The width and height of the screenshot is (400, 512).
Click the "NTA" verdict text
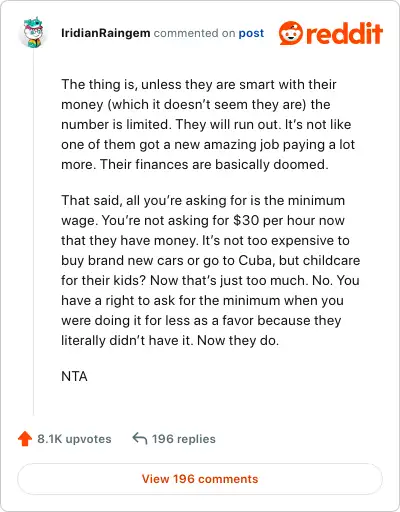pyautogui.click(x=74, y=376)
